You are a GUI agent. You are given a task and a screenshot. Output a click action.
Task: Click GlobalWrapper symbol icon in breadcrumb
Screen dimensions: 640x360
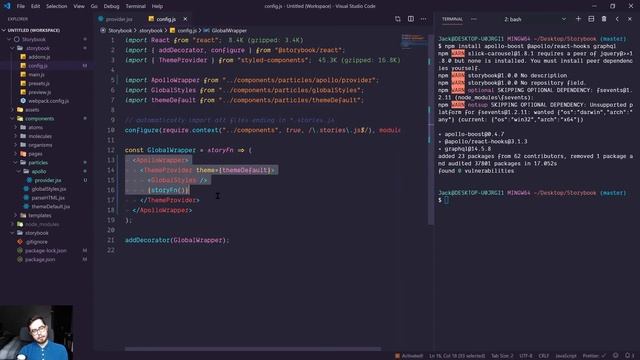pos(207,31)
